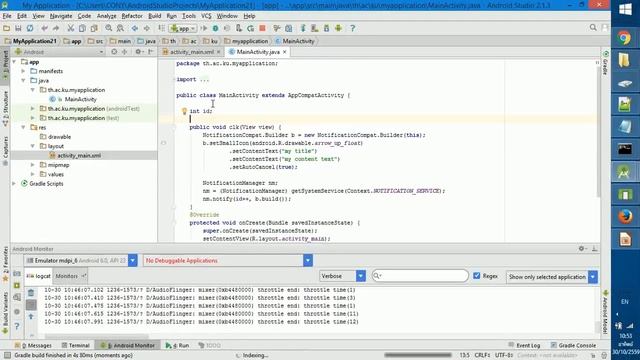Switch to the activity_main.xml editor tab
The image size is (640, 360).
[191, 52]
